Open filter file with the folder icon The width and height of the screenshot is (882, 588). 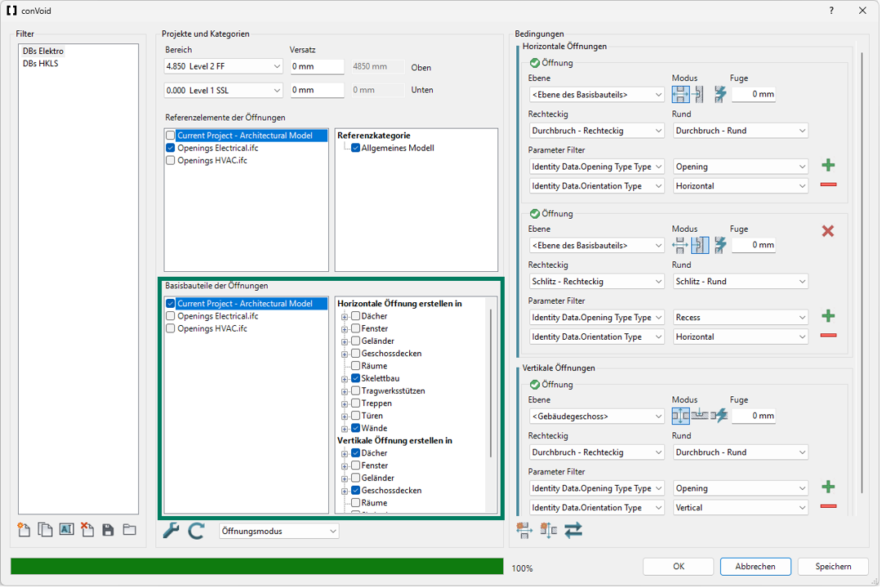(x=129, y=531)
